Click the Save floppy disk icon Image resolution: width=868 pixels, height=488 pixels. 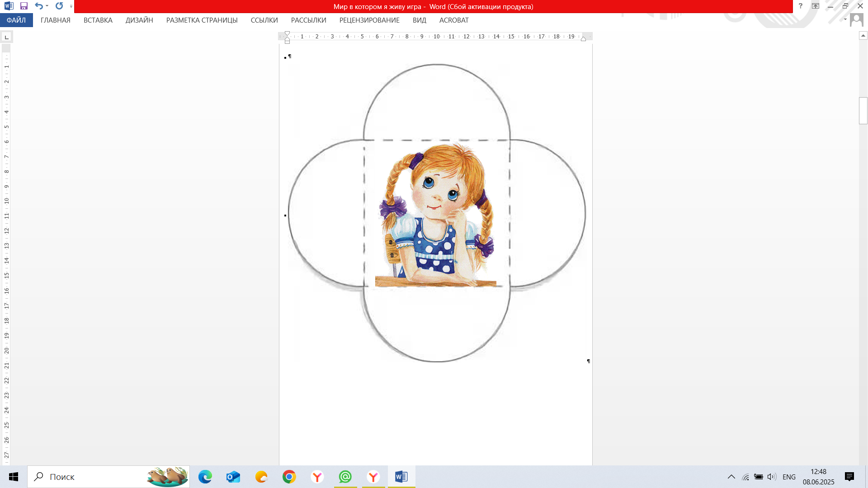(24, 6)
